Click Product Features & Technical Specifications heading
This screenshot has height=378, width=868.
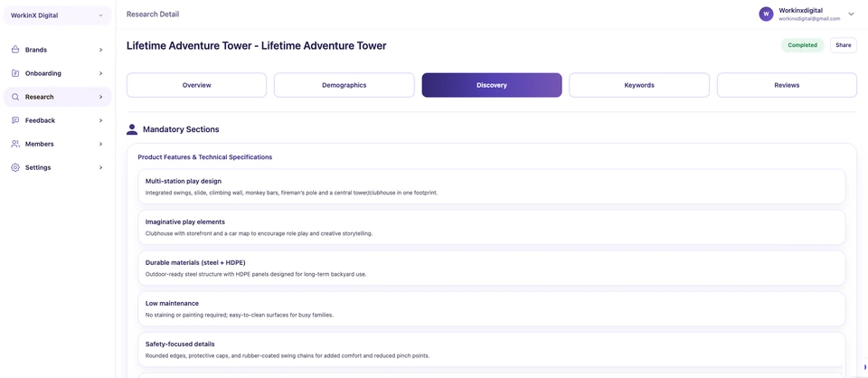(x=205, y=157)
